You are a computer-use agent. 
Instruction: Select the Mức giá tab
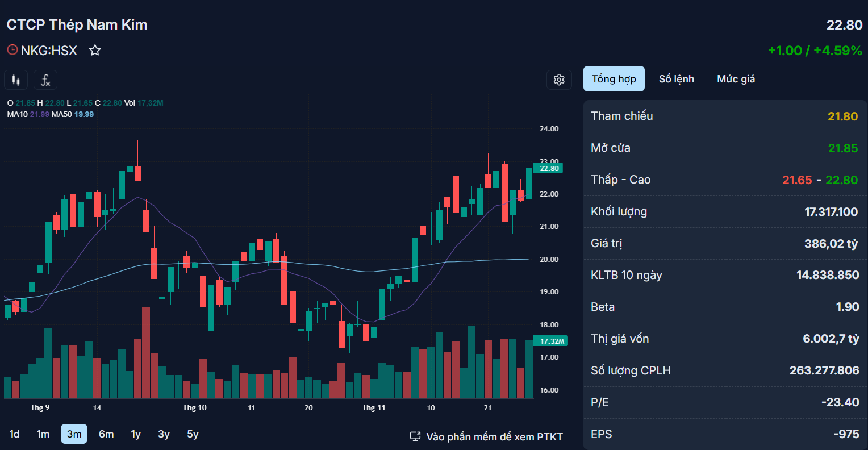[x=736, y=79]
